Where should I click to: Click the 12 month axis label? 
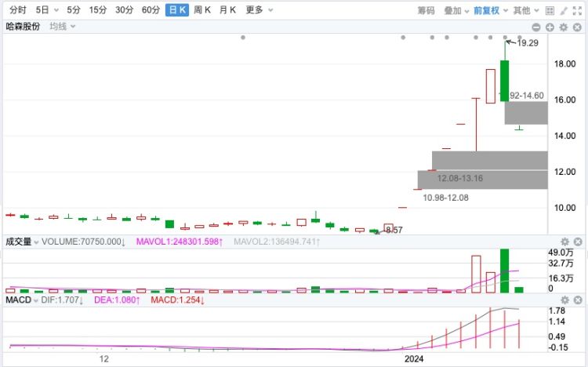[103, 358]
